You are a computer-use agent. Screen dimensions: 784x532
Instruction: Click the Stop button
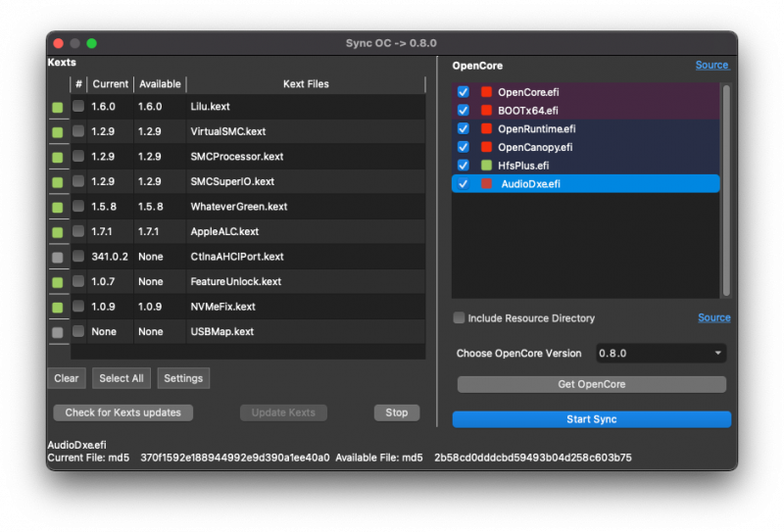coord(397,413)
